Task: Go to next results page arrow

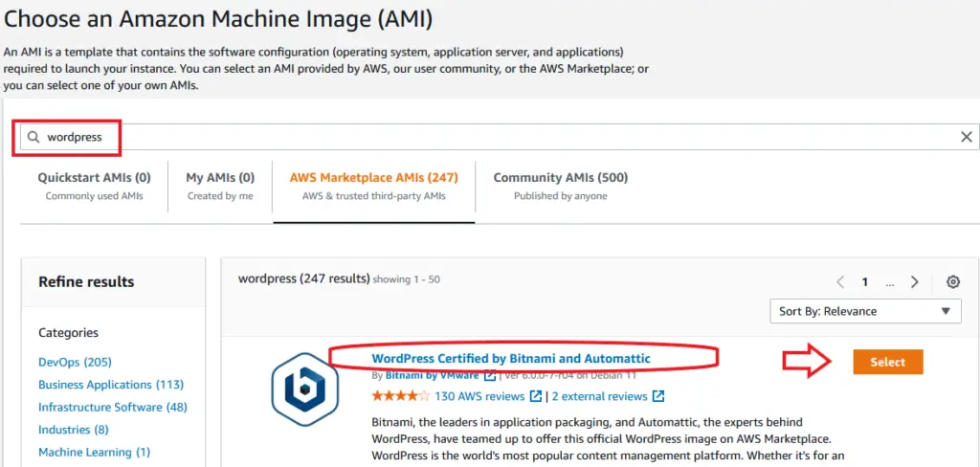Action: [915, 282]
